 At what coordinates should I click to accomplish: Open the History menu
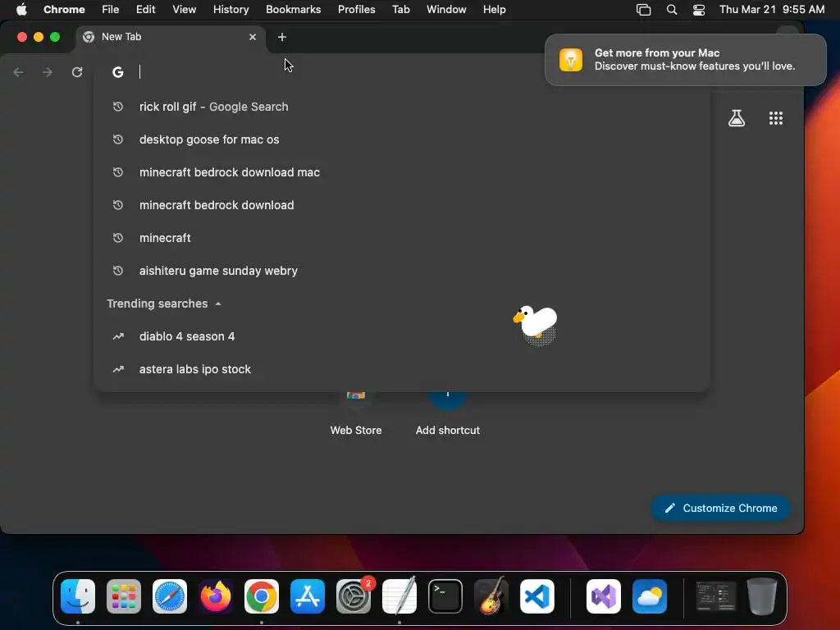coord(231,10)
